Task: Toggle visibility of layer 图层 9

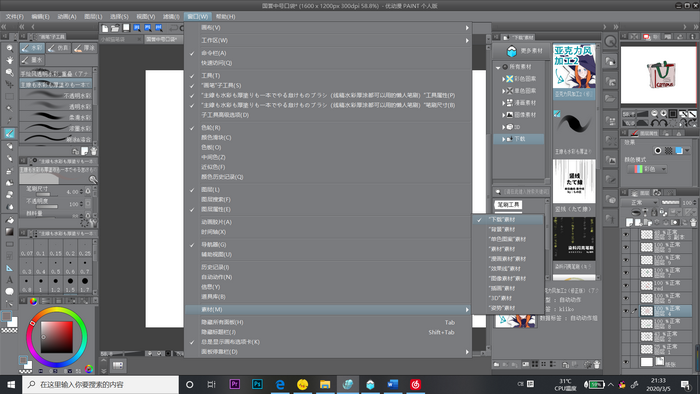Action: (626, 260)
